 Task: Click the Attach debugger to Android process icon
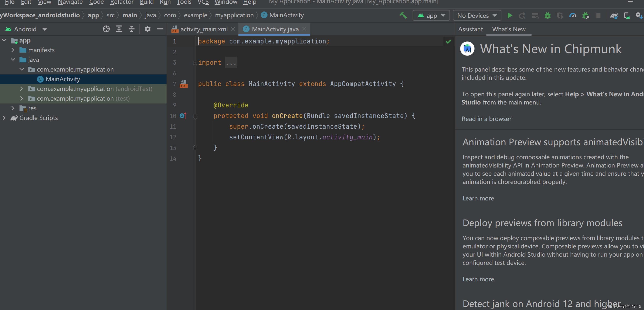point(585,16)
